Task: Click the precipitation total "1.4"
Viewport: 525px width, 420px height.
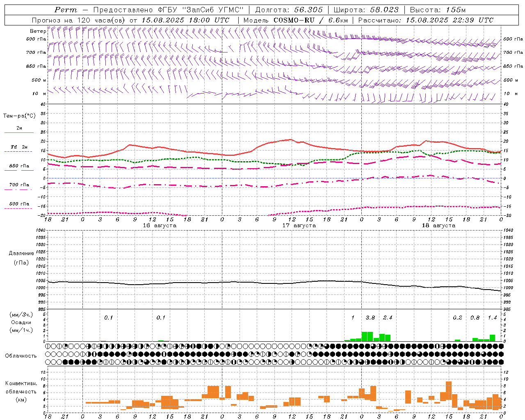Action: point(492,318)
